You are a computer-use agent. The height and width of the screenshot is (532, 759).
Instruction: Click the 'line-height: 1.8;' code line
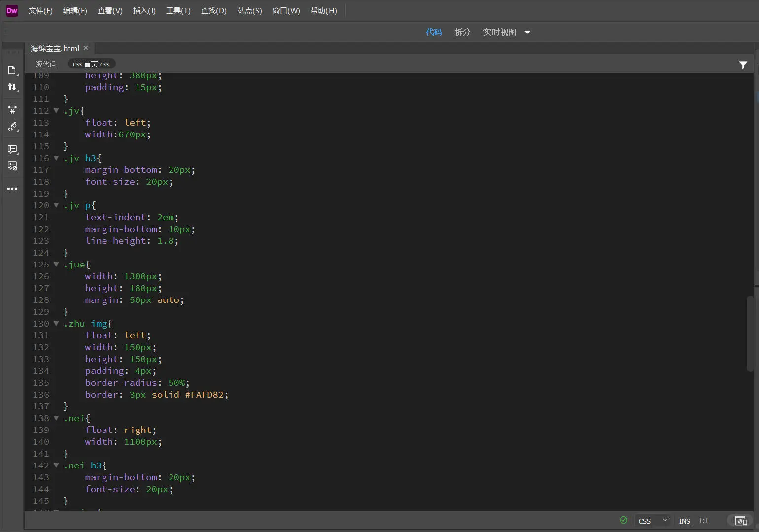coord(132,241)
